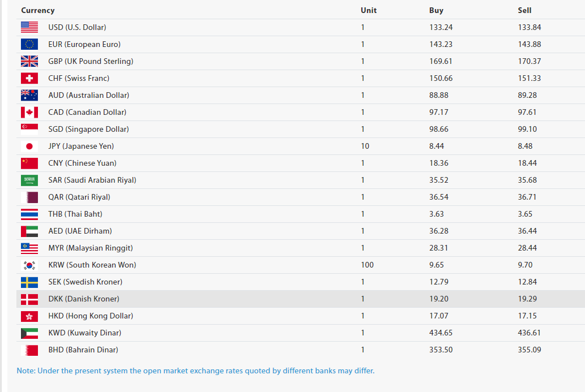This screenshot has height=392, width=585.
Task: Click the Sell column header
Action: (524, 10)
